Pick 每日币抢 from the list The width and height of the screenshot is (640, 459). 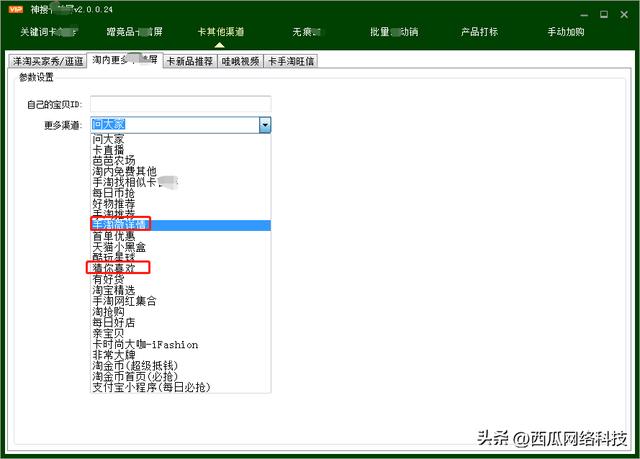(180, 193)
